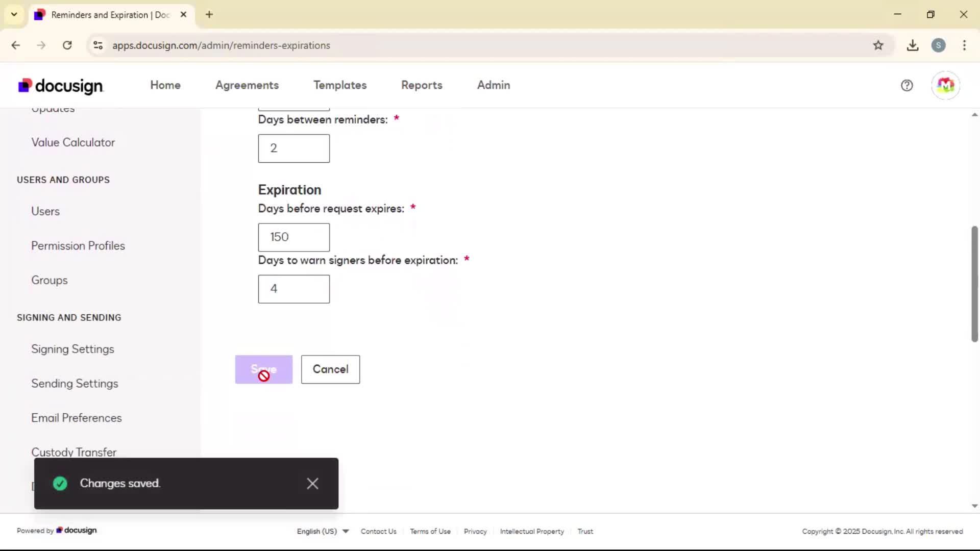The width and height of the screenshot is (980, 551).
Task: Reload the page with the refresh icon
Action: pyautogui.click(x=67, y=45)
